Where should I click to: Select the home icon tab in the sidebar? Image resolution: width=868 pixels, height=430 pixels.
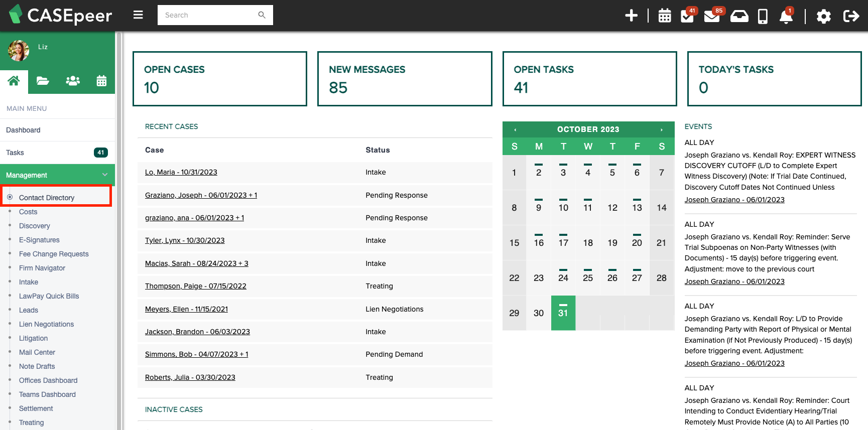click(x=14, y=81)
